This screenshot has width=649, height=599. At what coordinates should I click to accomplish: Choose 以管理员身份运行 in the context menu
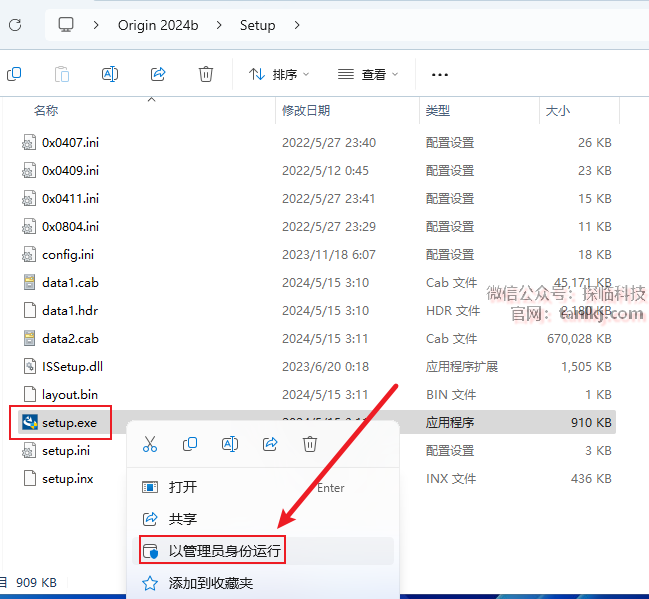[262, 551]
